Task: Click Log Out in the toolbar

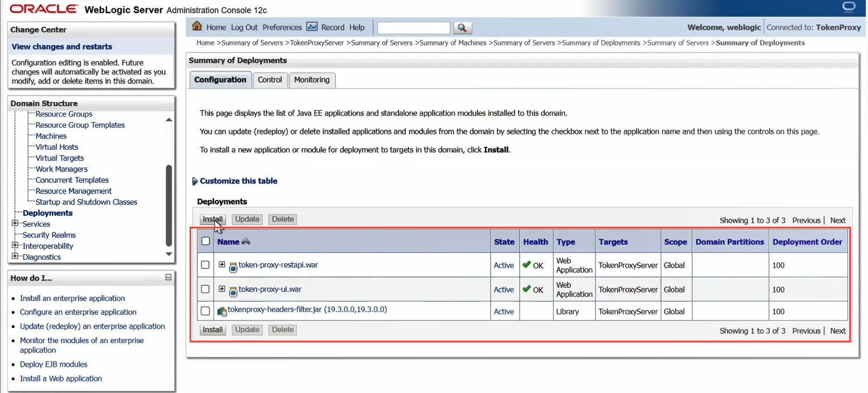Action: point(244,27)
